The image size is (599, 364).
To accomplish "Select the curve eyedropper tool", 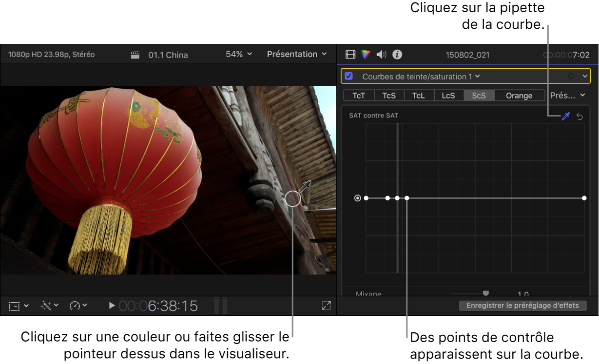I will tap(565, 116).
